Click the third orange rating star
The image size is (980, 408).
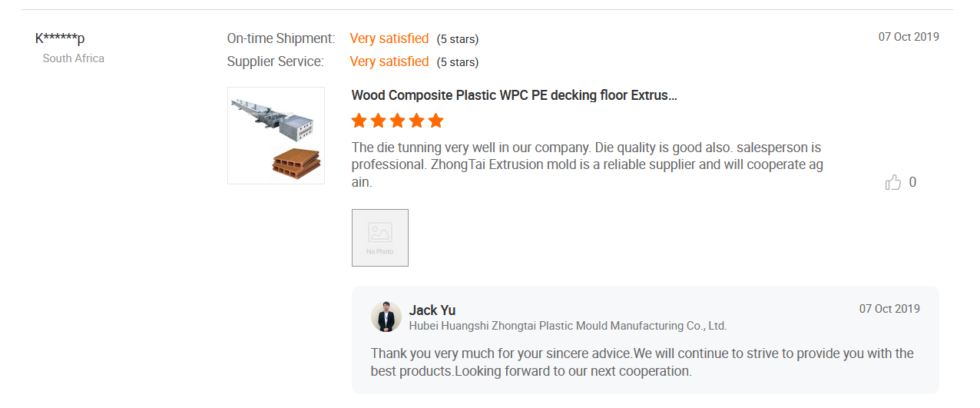click(397, 121)
